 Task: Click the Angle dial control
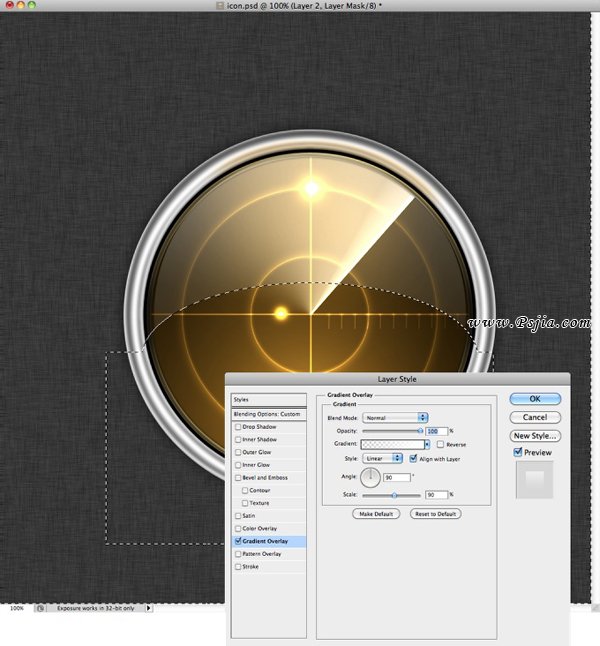click(x=371, y=478)
